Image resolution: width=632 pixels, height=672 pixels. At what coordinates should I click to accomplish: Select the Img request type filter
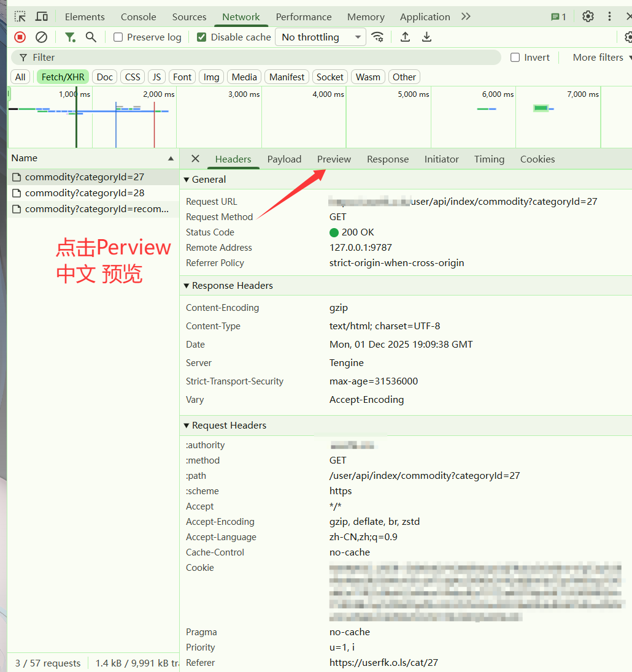[211, 77]
